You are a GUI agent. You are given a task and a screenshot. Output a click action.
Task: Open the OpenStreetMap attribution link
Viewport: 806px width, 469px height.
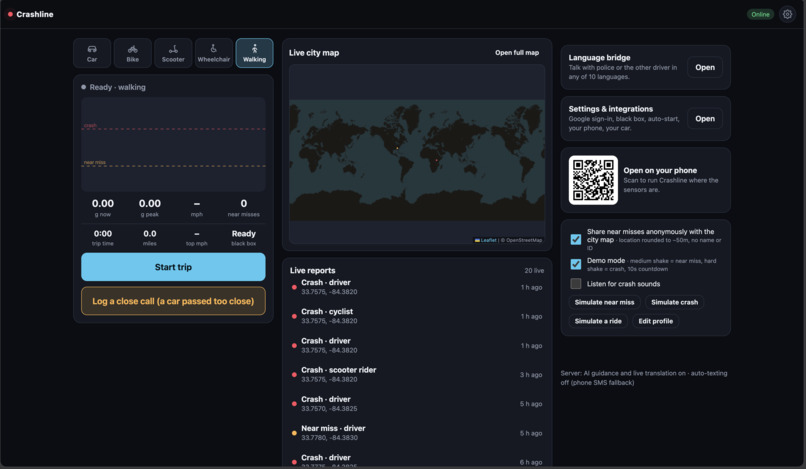point(524,240)
